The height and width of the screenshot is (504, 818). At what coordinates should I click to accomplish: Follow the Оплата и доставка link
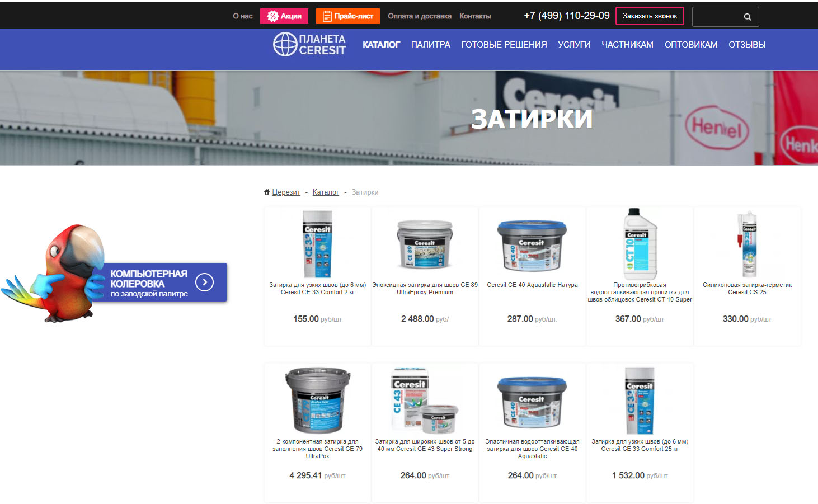[420, 16]
